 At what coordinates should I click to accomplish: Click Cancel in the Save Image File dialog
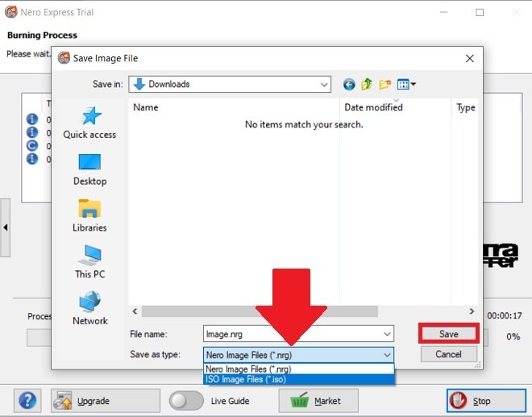(x=448, y=354)
